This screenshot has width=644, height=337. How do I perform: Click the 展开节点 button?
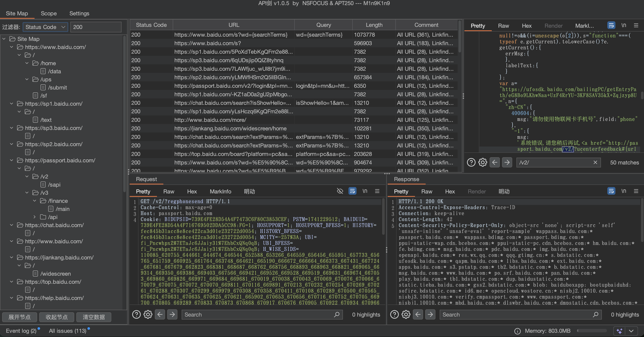tap(19, 317)
